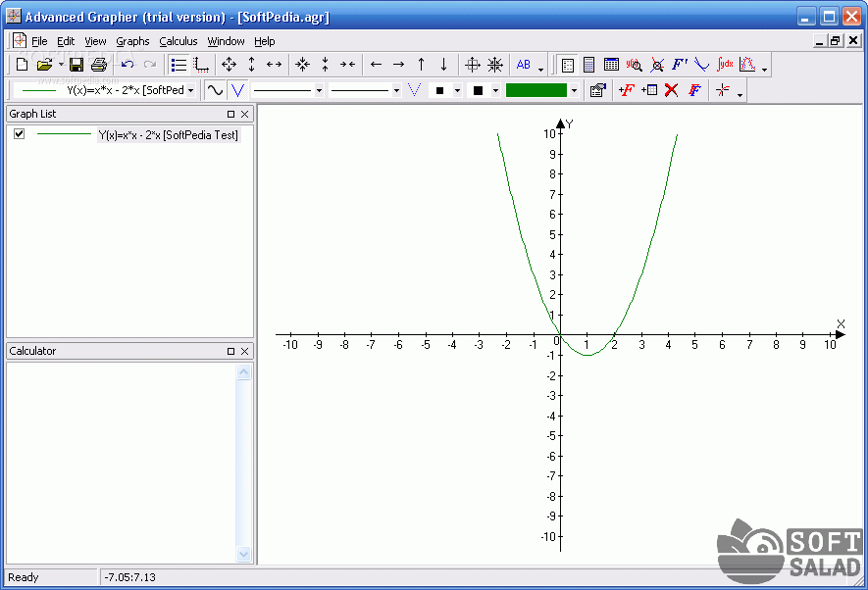Click inside the Calculator input area
The width and height of the screenshot is (868, 590).
tap(120, 461)
